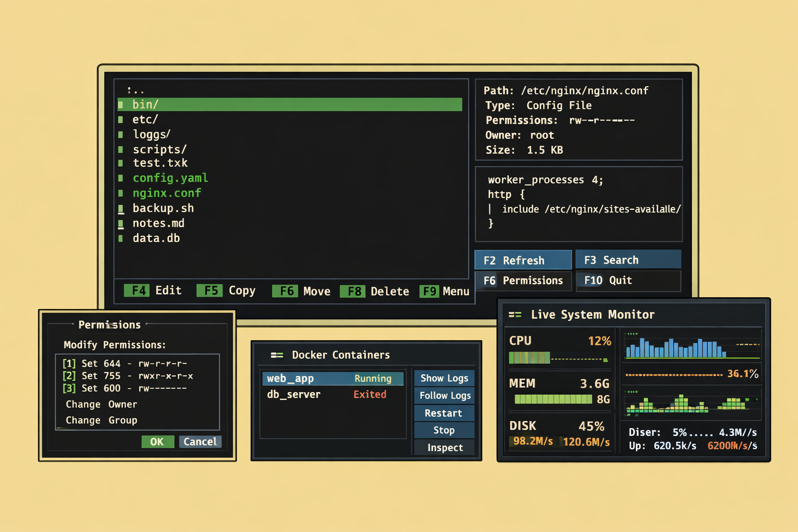
Task: Click the config.yaml file icon
Action: click(x=121, y=178)
